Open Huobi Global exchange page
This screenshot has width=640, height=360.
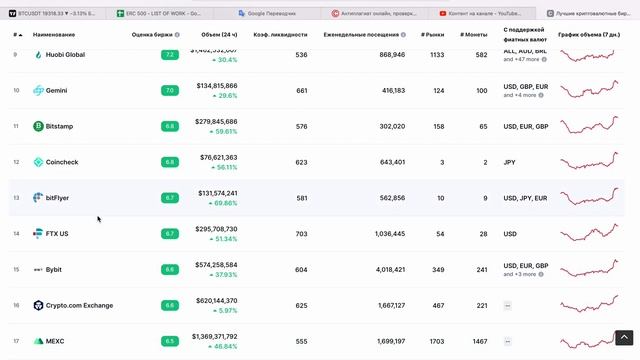[x=65, y=55]
